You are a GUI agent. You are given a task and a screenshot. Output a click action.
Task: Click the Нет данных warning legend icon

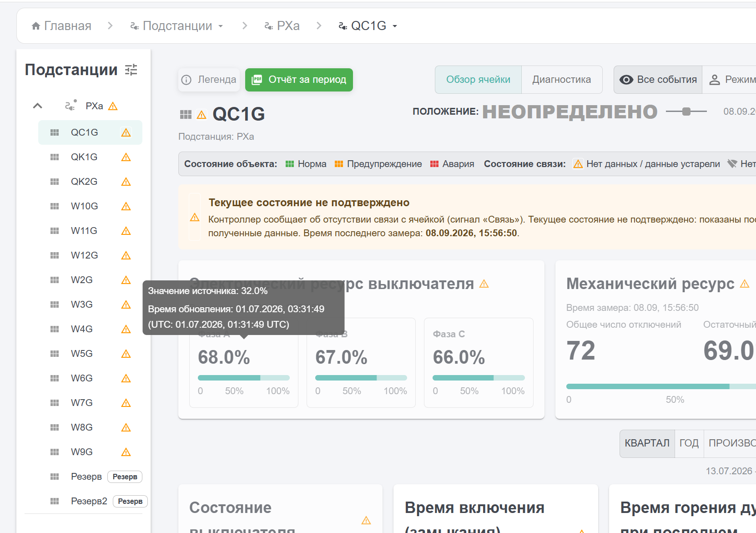[x=578, y=164]
